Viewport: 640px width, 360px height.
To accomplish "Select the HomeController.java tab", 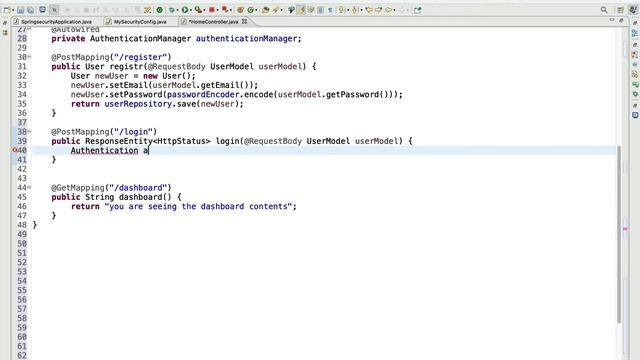I will coord(213,22).
